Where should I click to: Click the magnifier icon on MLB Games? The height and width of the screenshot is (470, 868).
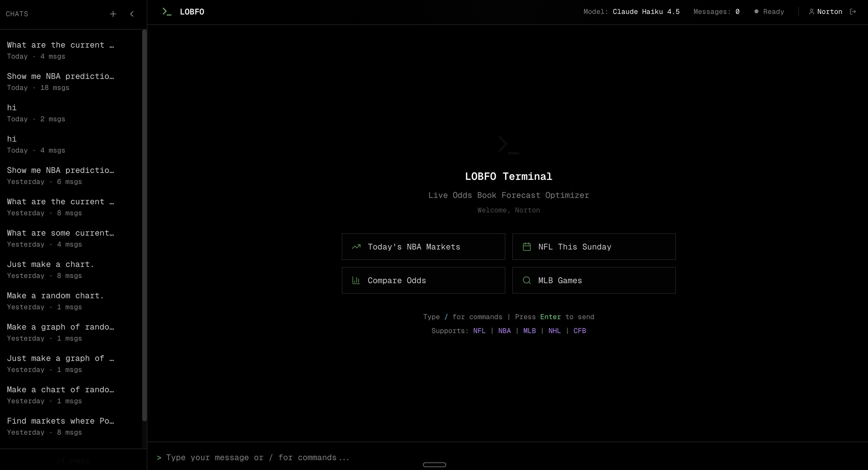click(526, 280)
